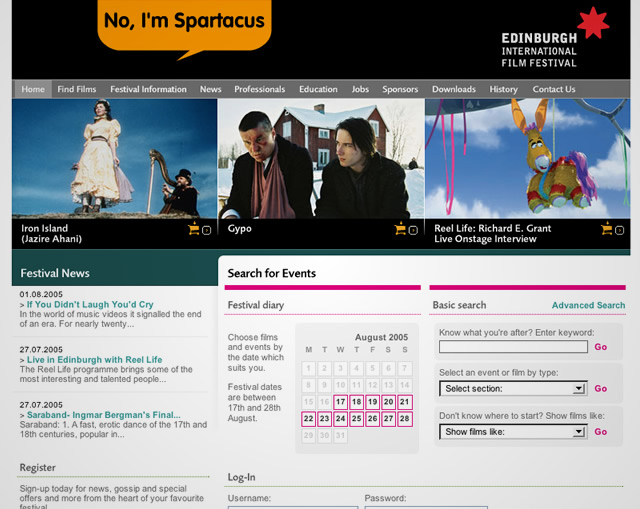The image size is (640, 509).
Task: Open the Find Films nav item
Action: tap(77, 89)
